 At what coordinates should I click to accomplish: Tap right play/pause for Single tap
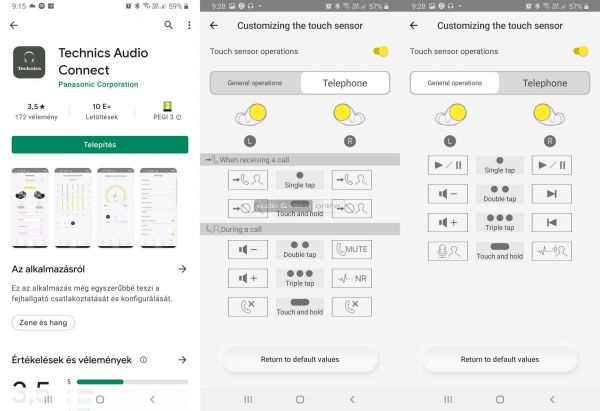pyautogui.click(x=552, y=165)
